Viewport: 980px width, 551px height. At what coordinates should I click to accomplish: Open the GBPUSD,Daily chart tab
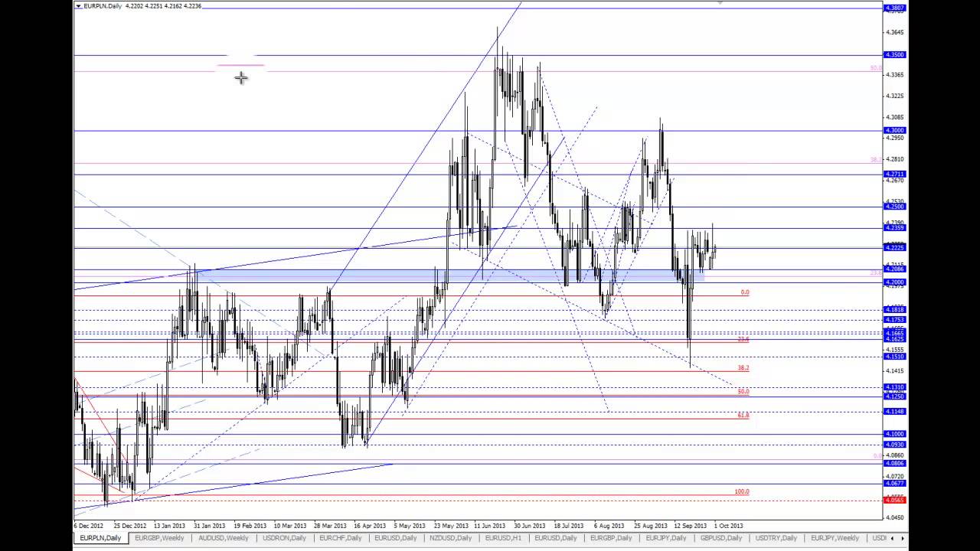(x=721, y=538)
